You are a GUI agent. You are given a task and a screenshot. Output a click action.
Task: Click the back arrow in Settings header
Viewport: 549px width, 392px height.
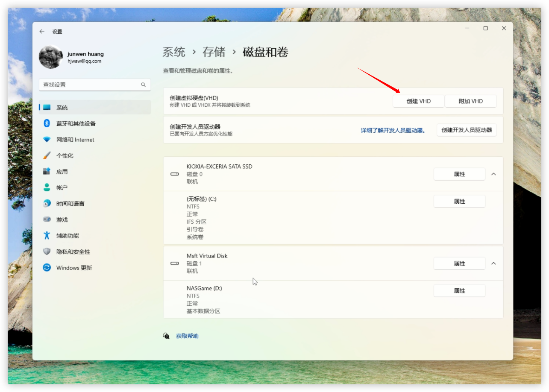(42, 32)
